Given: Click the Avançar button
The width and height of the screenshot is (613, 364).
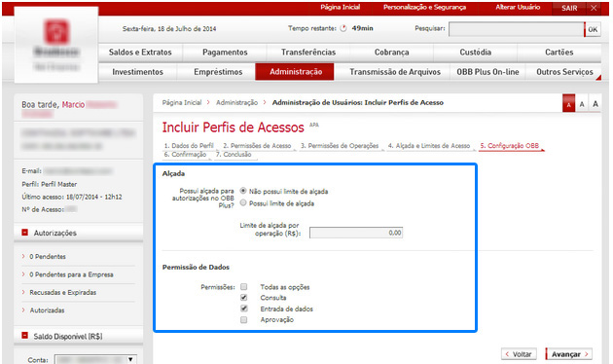Looking at the screenshot, I should point(569,354).
